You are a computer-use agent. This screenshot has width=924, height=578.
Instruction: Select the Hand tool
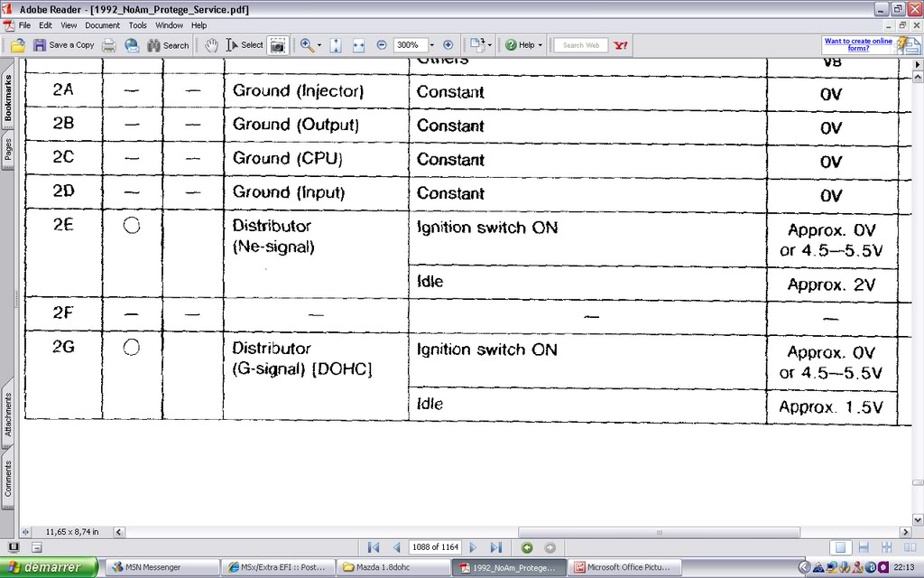point(209,44)
